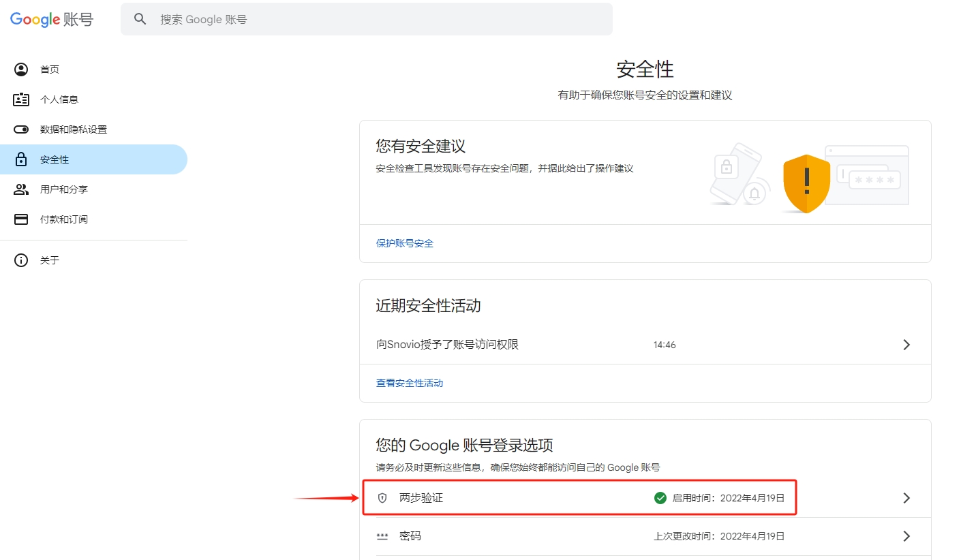Focus the 搜索 Google 账号 search field
The width and height of the screenshot is (961, 560).
coord(367,19)
